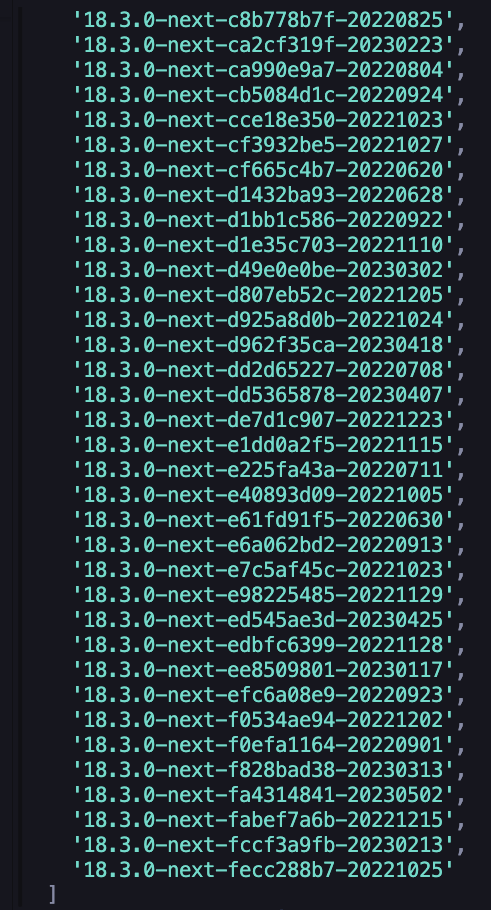
Task: Click the 18.3.0-next-e225fa43a-20220711 line
Action: [263, 469]
